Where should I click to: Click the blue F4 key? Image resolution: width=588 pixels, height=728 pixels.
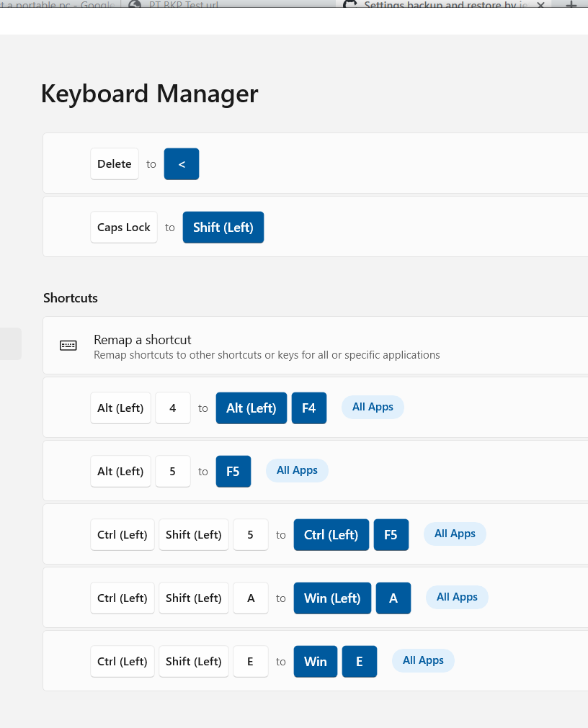coord(309,408)
